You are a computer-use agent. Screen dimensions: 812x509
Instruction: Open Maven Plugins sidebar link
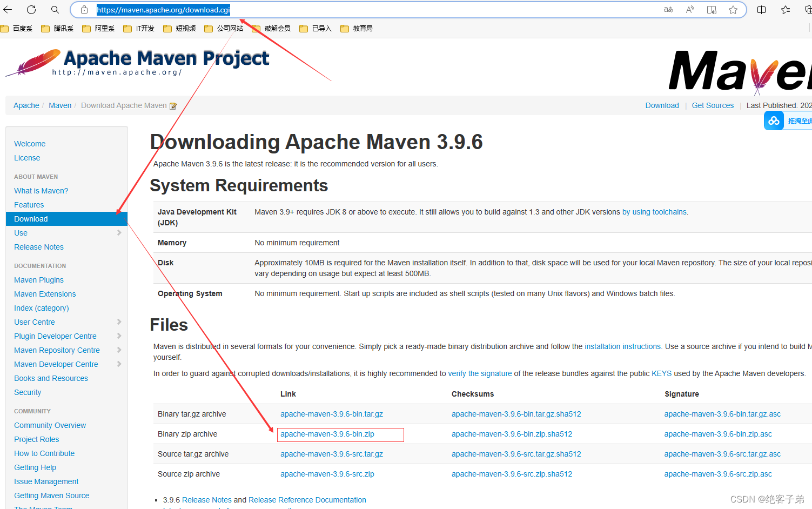point(39,280)
